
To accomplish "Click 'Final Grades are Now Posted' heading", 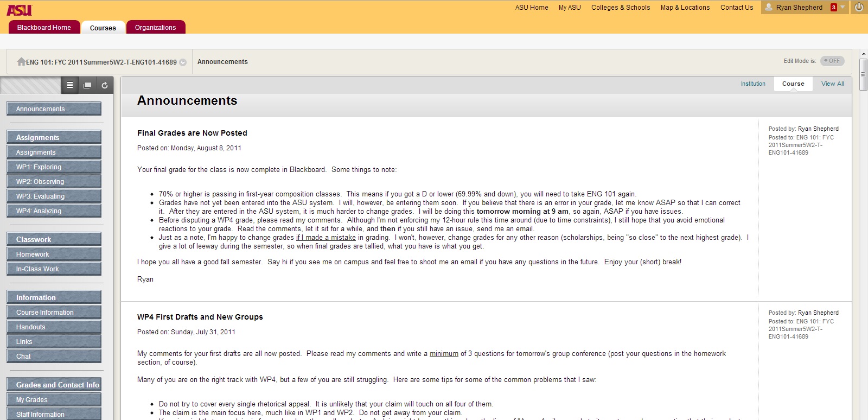I will [x=192, y=133].
